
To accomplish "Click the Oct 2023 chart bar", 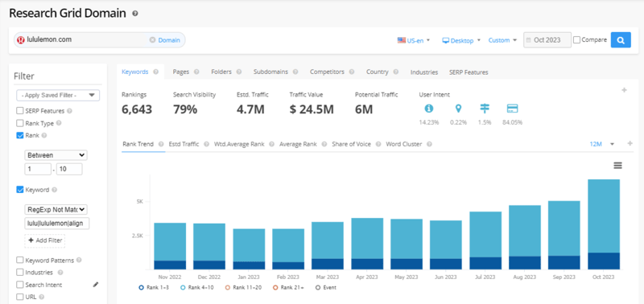I will tap(603, 224).
